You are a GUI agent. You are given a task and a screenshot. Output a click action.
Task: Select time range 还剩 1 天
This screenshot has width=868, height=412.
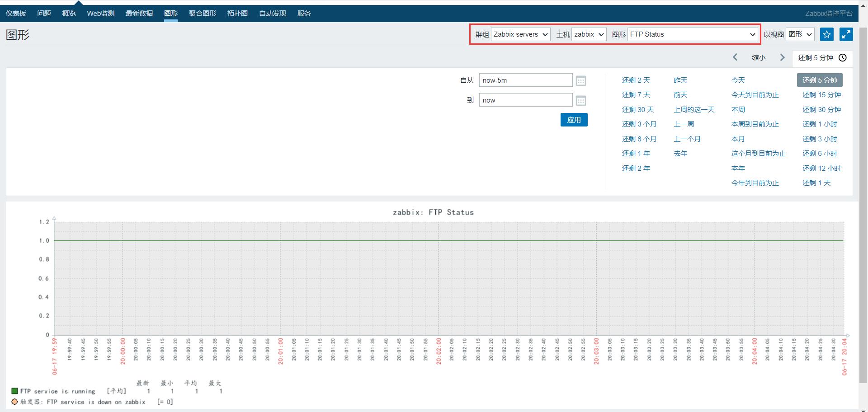coord(816,183)
